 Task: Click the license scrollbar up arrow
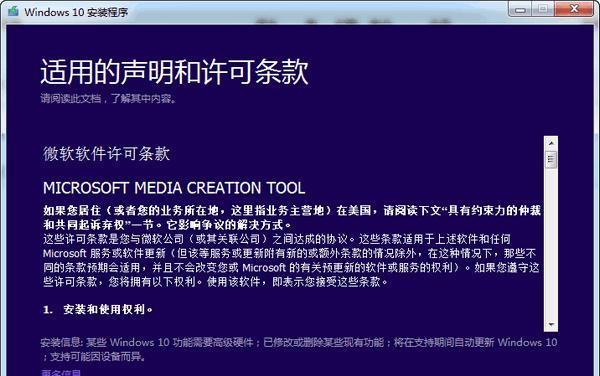click(x=551, y=143)
